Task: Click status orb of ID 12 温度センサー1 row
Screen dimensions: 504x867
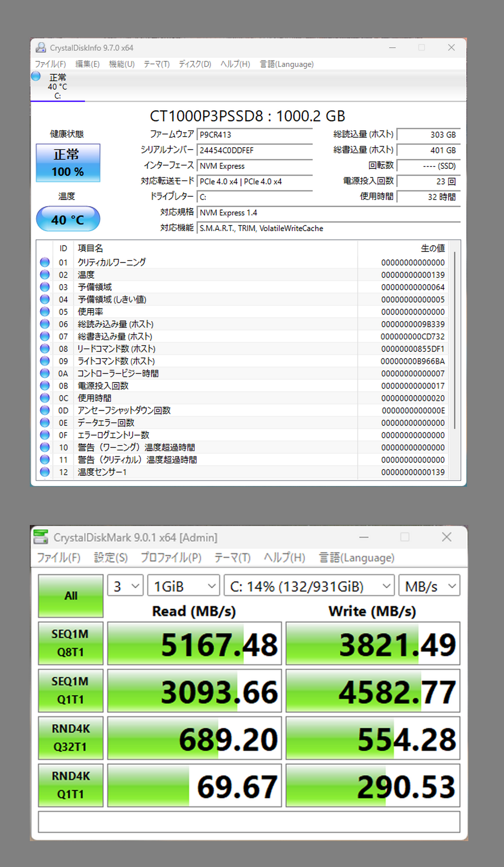Action: (x=45, y=472)
